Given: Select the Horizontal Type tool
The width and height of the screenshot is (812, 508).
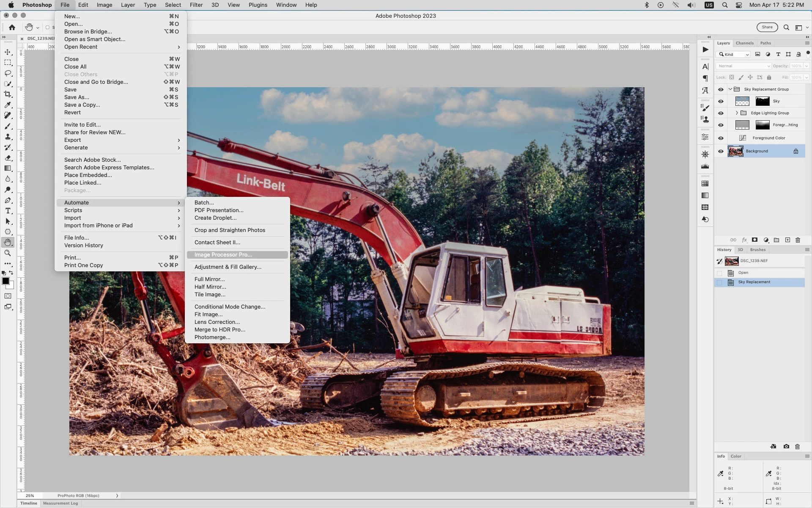Looking at the screenshot, I should click(8, 211).
